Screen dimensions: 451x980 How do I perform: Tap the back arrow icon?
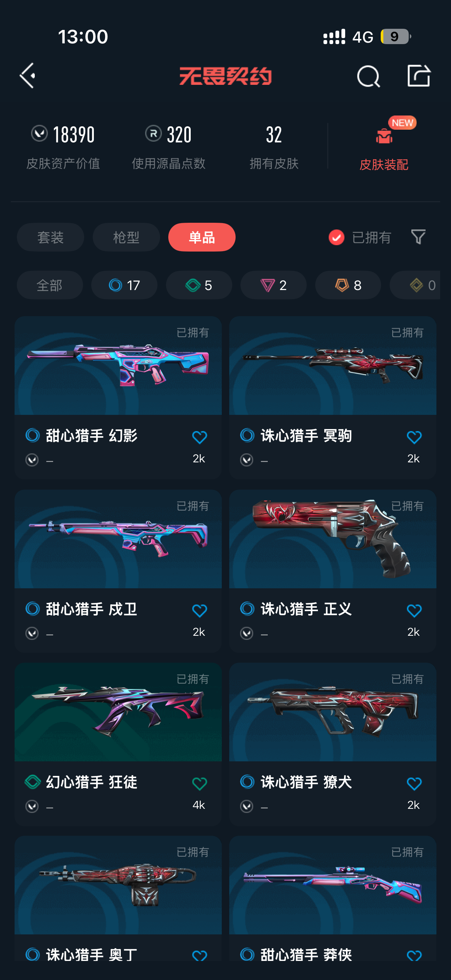27,76
